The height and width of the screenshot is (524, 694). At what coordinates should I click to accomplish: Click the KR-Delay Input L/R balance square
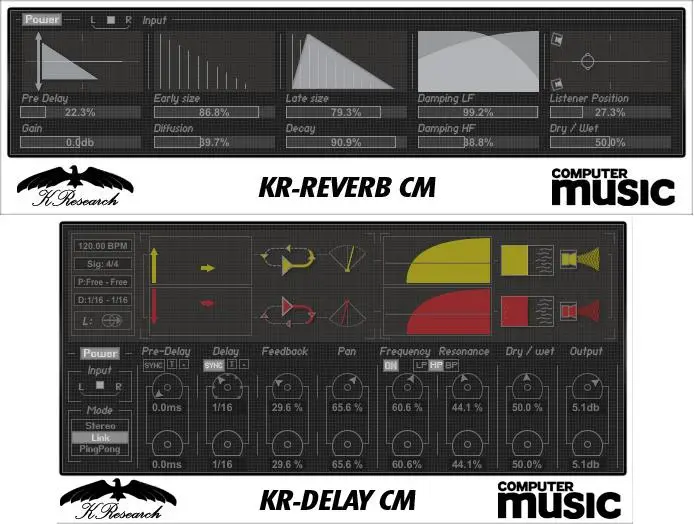[x=100, y=385]
